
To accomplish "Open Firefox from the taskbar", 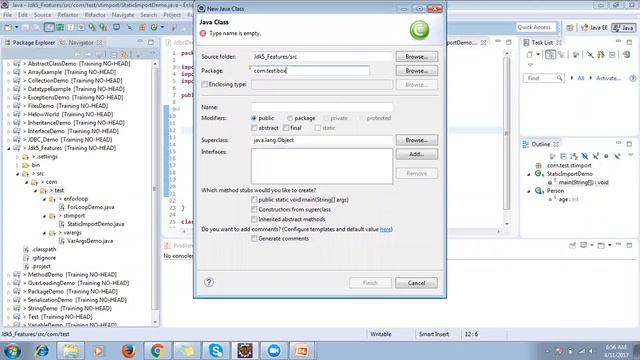I will tap(129, 351).
